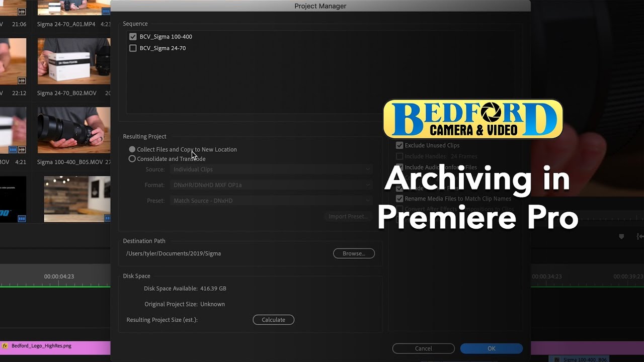
Task: Confirm Project Manager with OK
Action: tap(492, 348)
